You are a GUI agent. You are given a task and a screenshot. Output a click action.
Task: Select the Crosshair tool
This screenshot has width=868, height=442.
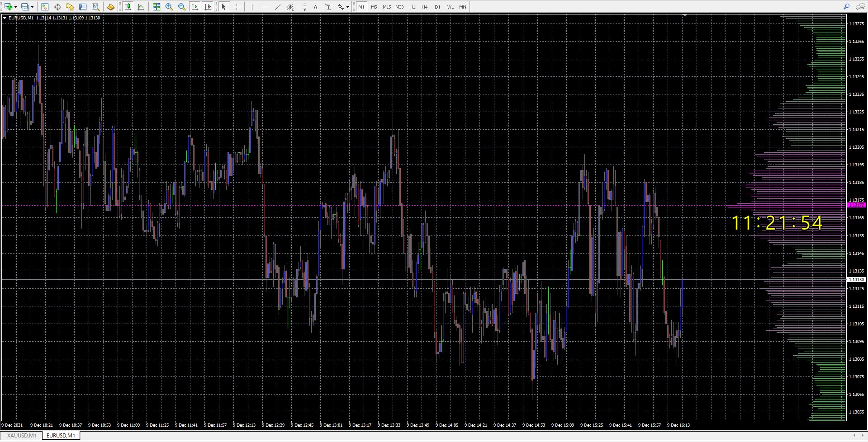click(x=237, y=7)
